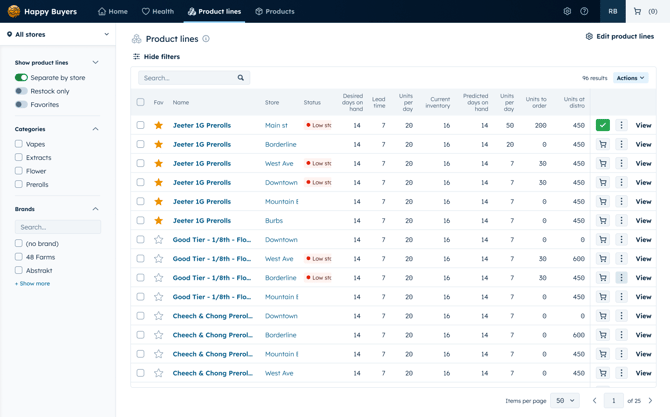Enable the Restock only toggle
The image size is (670, 417).
pos(21,91)
